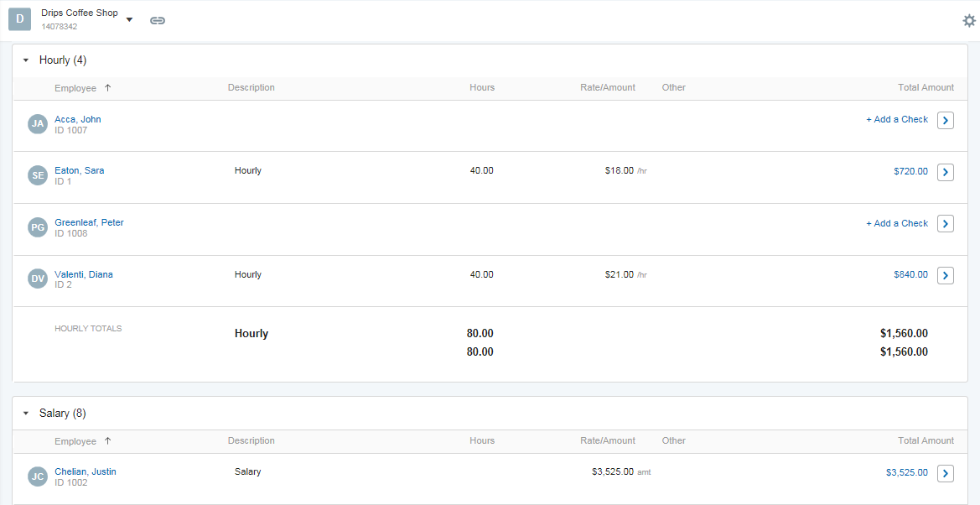Screen dimensions: 980x505
Task: Click Chelian's $3,525.00 total amount
Action: (907, 472)
